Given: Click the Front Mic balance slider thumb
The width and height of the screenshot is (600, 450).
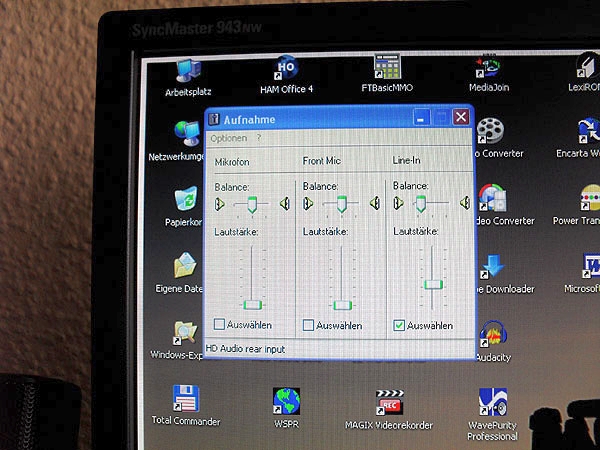Looking at the screenshot, I should tap(342, 204).
